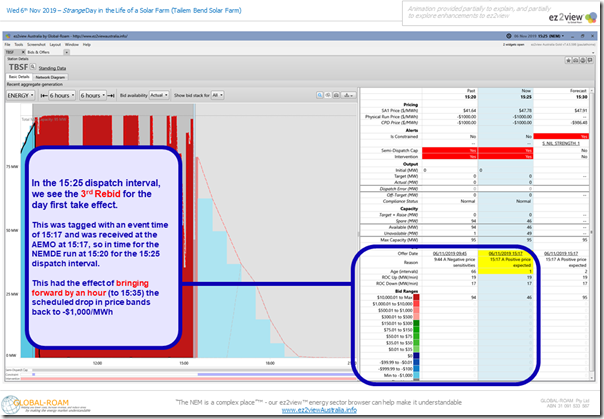Open the ENERGY commodity dropdown
The width and height of the screenshot is (604, 419).
(x=20, y=95)
